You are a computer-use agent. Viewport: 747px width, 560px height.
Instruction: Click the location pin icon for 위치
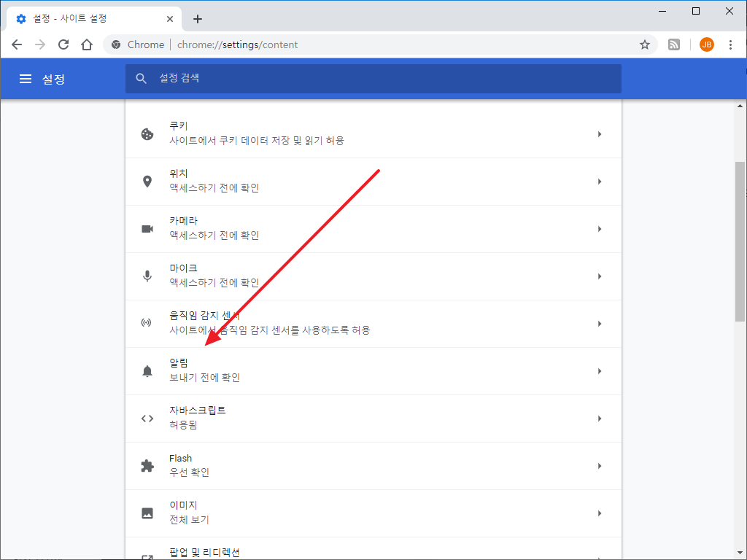tap(147, 182)
